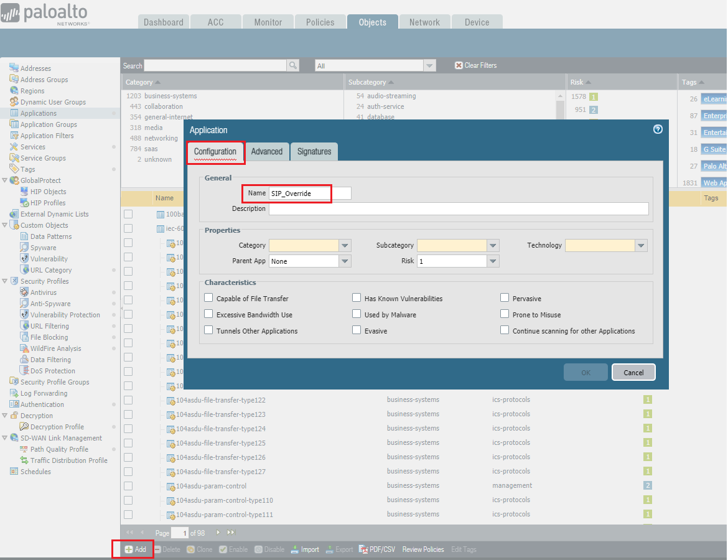Click the search magnifier icon
This screenshot has height=560, width=728.
pos(292,65)
